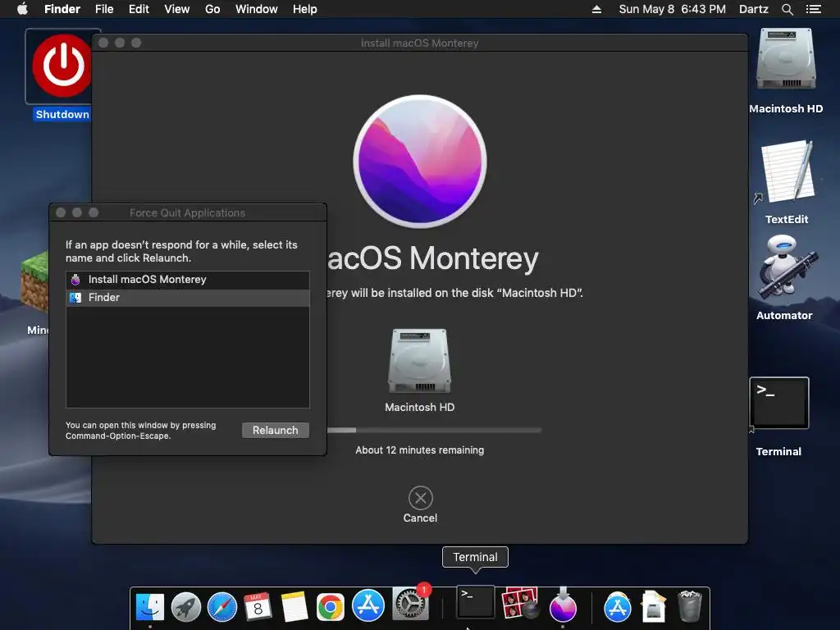Open Terminal from the Dock
840x630 pixels.
click(475, 601)
